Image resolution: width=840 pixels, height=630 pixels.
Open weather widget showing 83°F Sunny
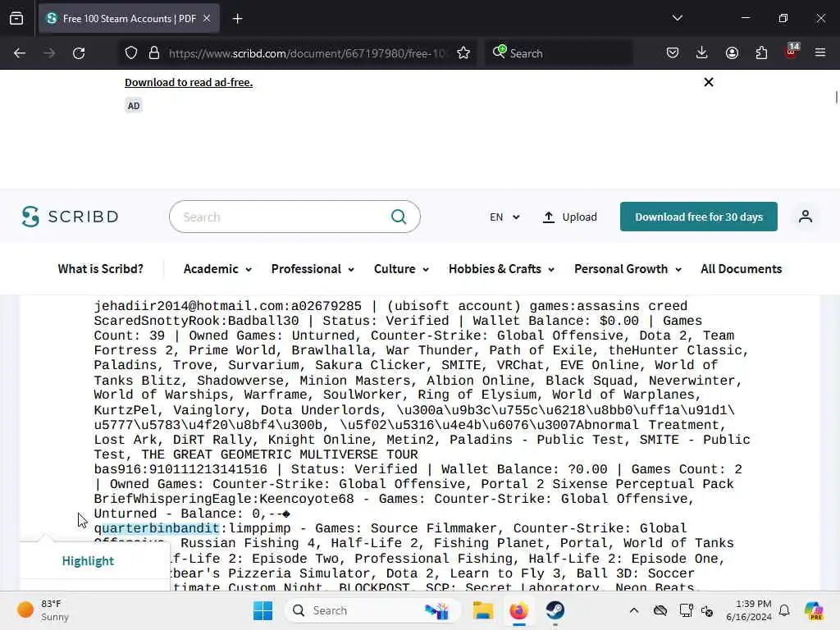43,610
